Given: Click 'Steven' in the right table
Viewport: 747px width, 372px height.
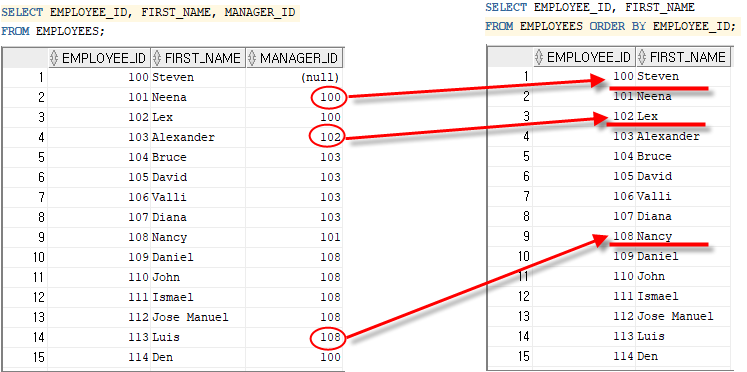Looking at the screenshot, I should click(658, 76).
